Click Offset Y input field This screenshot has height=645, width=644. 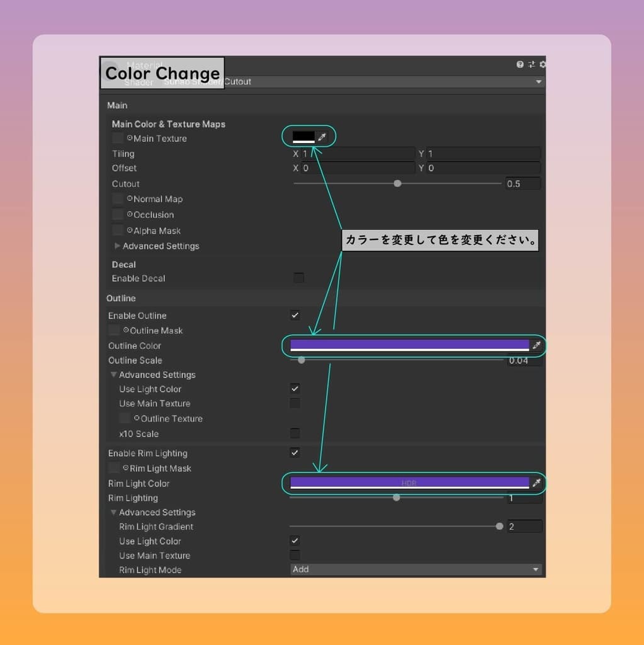click(x=483, y=168)
